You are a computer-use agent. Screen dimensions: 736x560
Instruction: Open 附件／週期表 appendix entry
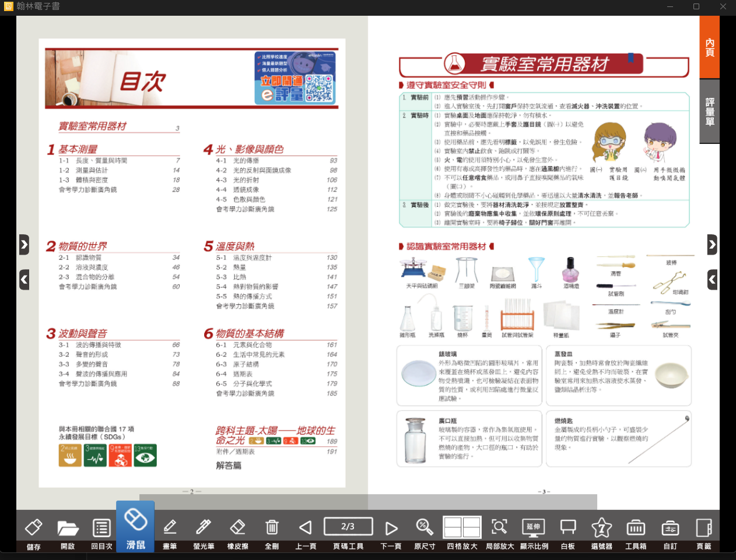click(x=276, y=452)
